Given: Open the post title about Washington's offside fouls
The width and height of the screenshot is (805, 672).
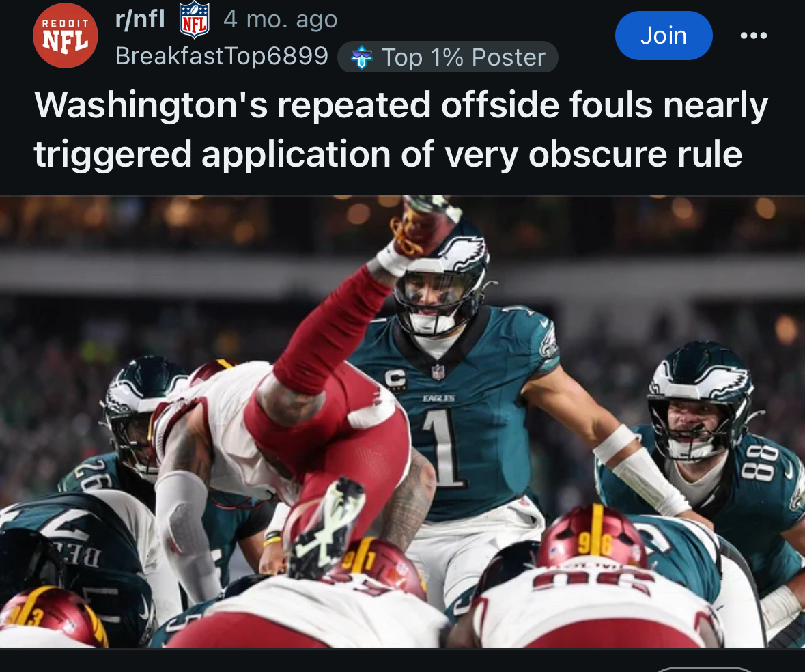Looking at the screenshot, I should tap(400, 129).
